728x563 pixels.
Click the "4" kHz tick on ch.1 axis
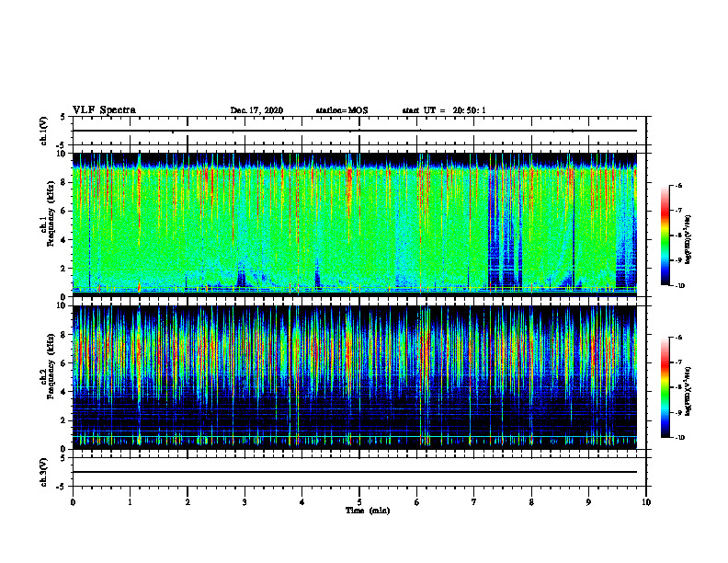pos(64,240)
